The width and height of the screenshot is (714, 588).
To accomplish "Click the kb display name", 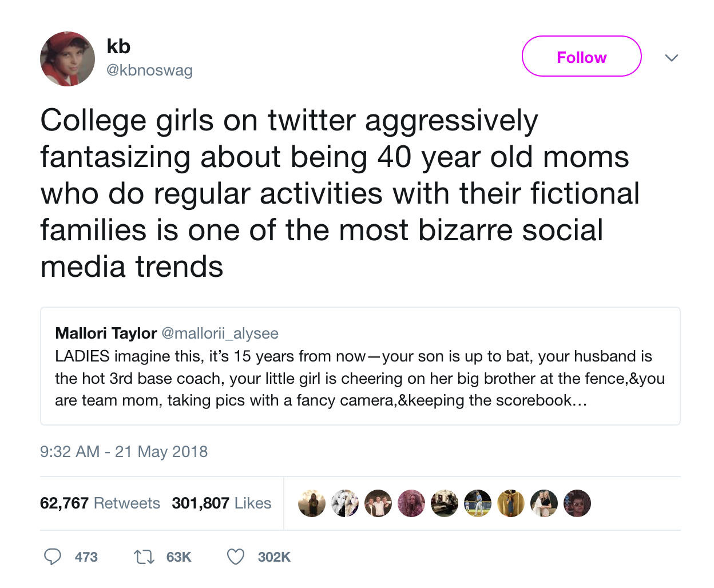I will coord(118,46).
